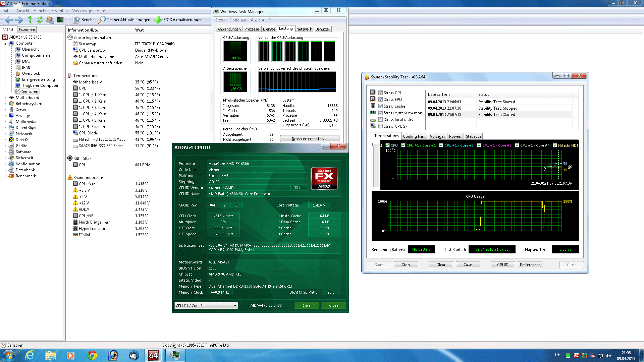Enable Stress GPU(s) checkbox
Screen dimensions: 644x362
(381, 126)
